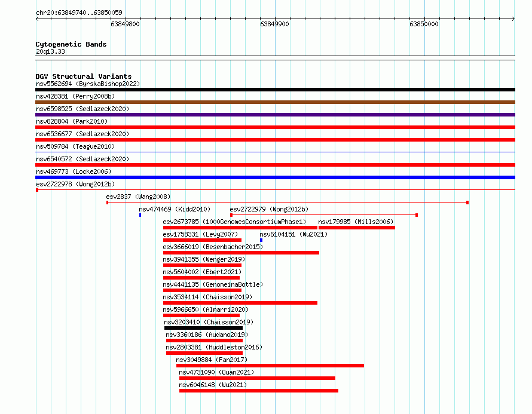Screen dimensions: 532x414
Task: Click the red nsv179985 Mills2006 bar
Action: tap(357, 228)
